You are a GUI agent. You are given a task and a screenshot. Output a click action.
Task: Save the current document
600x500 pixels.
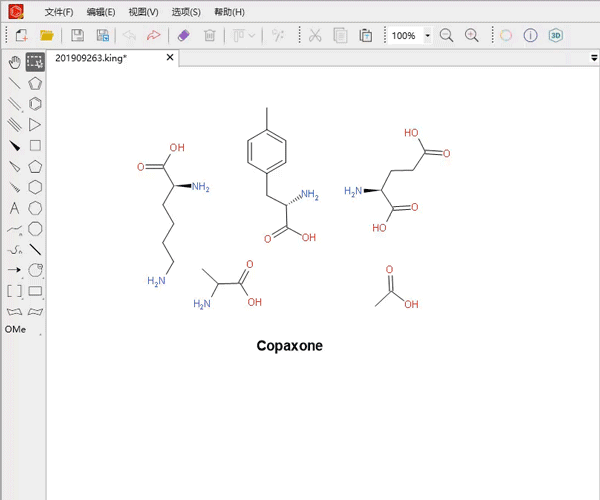coord(78,36)
